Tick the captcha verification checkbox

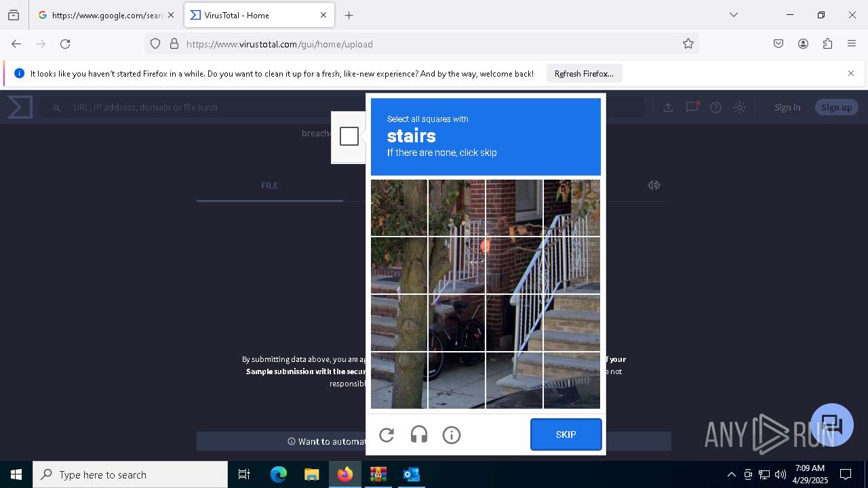pos(349,136)
